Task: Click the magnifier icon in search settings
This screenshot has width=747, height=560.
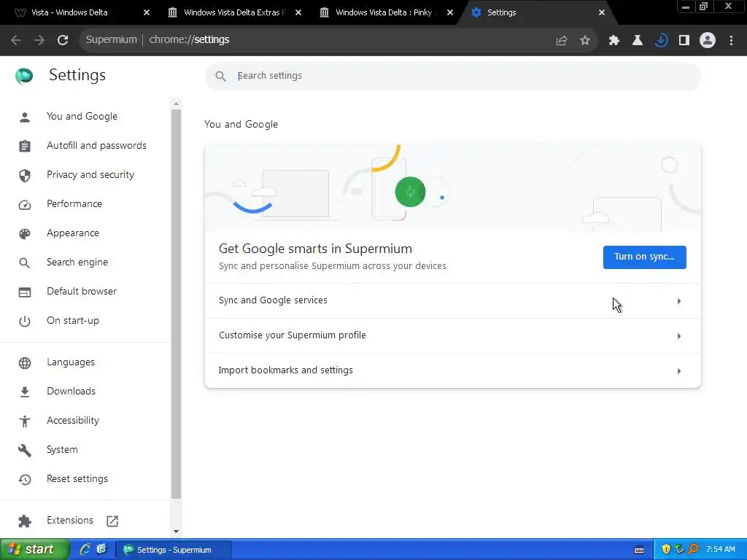Action: (220, 76)
